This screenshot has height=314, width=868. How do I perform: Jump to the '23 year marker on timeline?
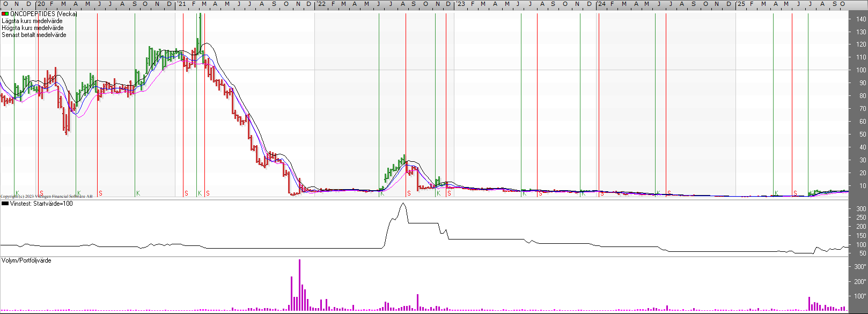(x=461, y=4)
